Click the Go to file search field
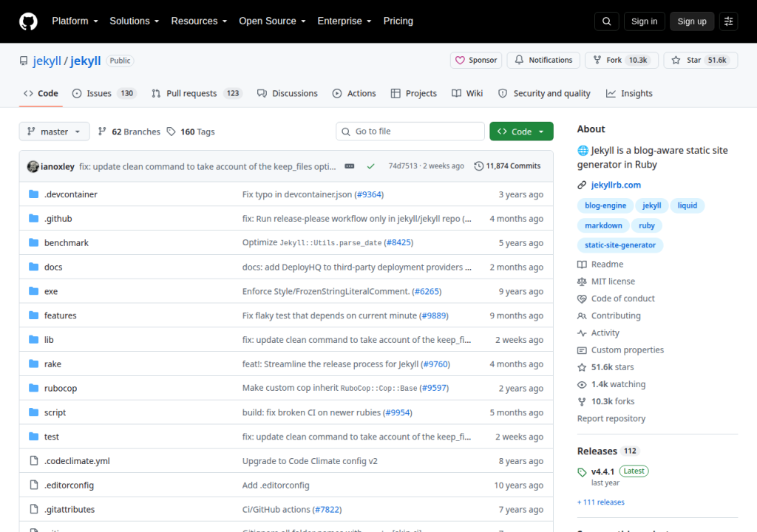757x532 pixels. point(410,132)
